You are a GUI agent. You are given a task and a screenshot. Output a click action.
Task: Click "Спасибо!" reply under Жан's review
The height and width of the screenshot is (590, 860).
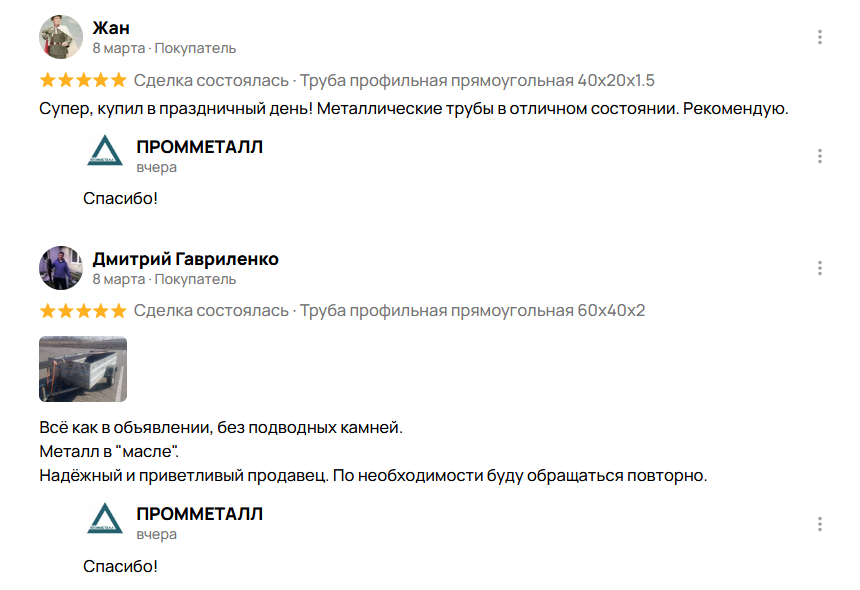click(120, 199)
